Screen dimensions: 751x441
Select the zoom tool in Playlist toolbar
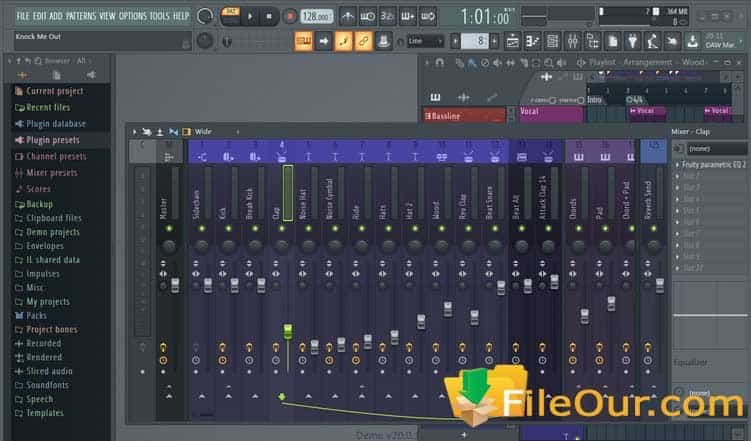[x=548, y=63]
